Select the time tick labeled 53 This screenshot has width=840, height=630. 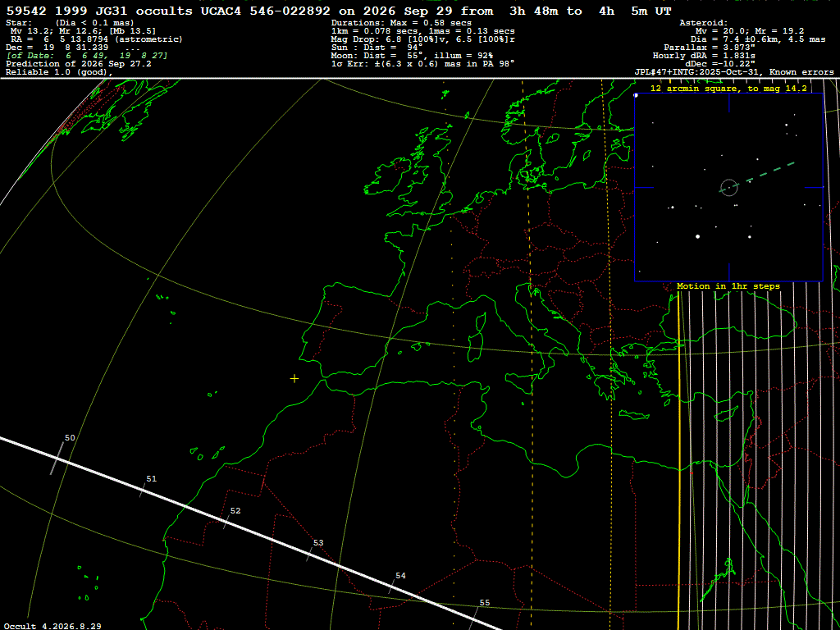(x=318, y=543)
